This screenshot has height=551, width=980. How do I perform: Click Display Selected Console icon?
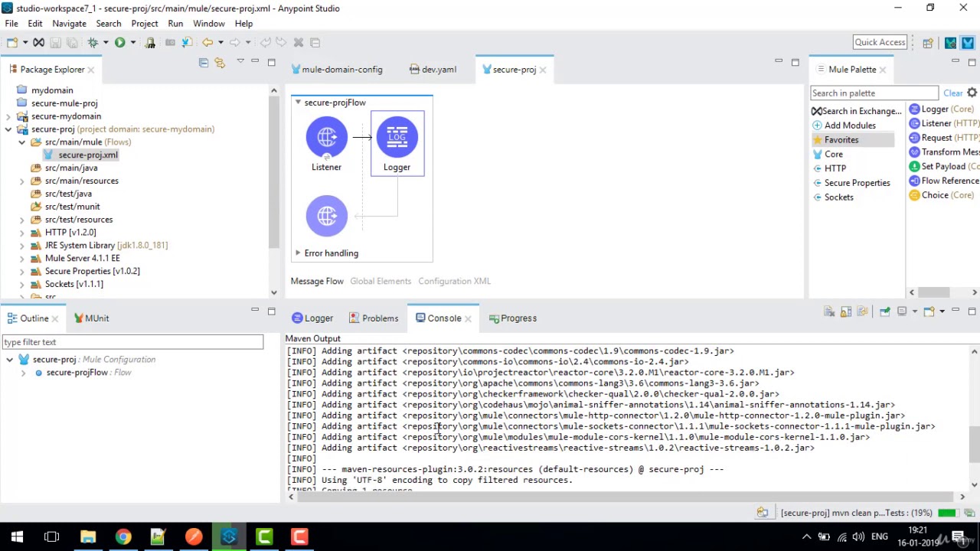click(x=902, y=311)
